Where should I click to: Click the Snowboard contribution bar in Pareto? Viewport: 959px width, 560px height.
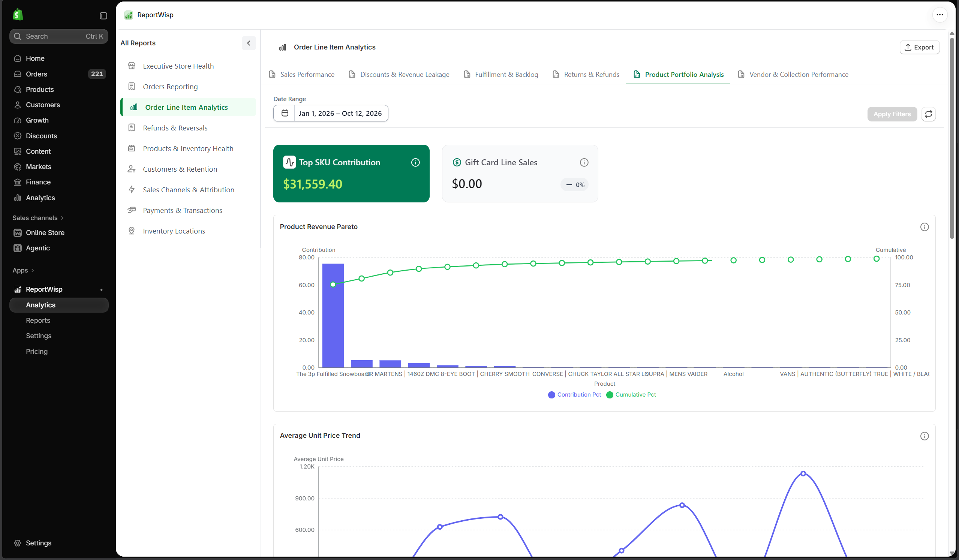(333, 315)
